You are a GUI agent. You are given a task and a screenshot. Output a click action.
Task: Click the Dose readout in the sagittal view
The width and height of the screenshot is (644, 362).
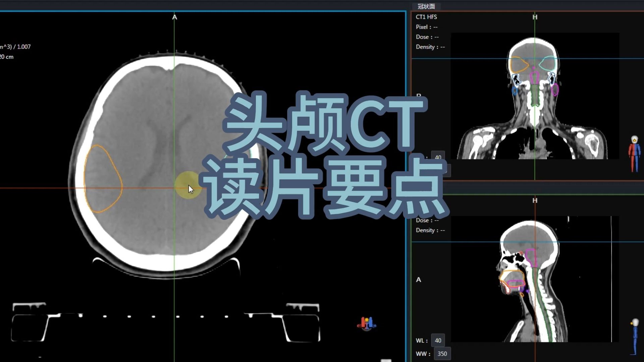point(427,220)
